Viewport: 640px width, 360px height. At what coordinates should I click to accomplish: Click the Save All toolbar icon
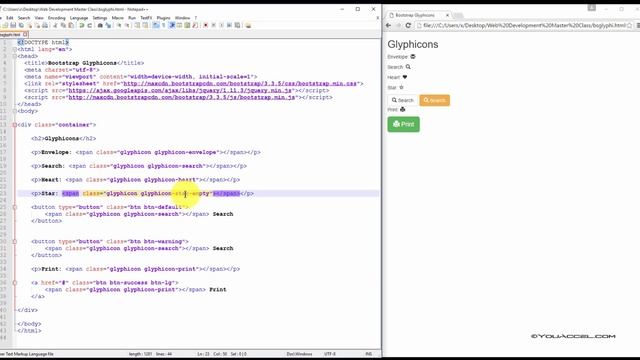coord(21,25)
